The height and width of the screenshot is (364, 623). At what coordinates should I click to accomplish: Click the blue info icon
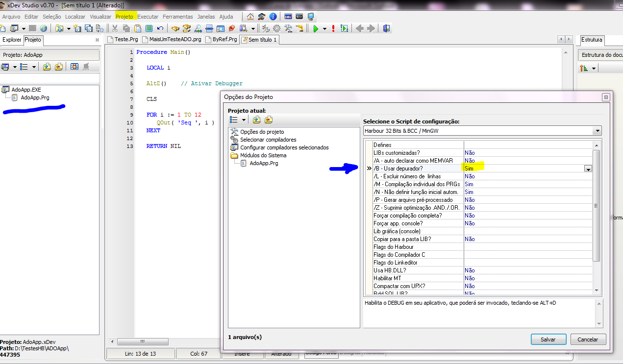click(273, 17)
